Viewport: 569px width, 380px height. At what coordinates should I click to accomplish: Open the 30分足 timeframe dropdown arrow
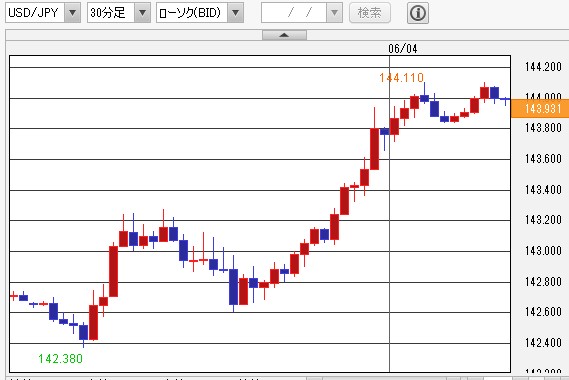142,13
